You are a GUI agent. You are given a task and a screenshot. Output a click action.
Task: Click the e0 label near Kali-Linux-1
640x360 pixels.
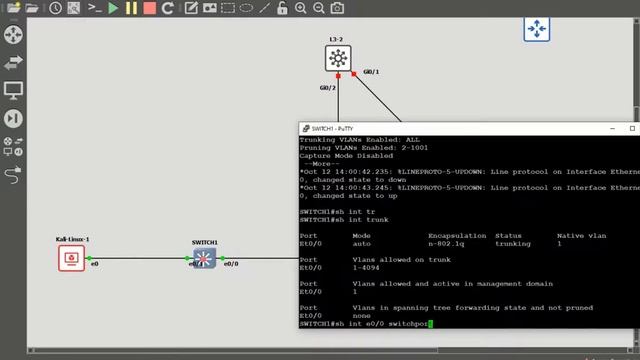(94, 264)
